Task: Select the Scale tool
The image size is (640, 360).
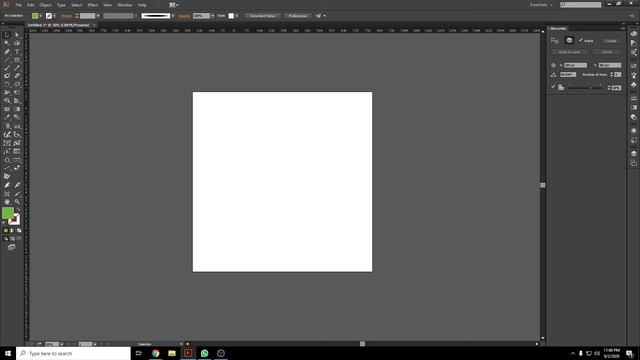Action: click(x=17, y=84)
